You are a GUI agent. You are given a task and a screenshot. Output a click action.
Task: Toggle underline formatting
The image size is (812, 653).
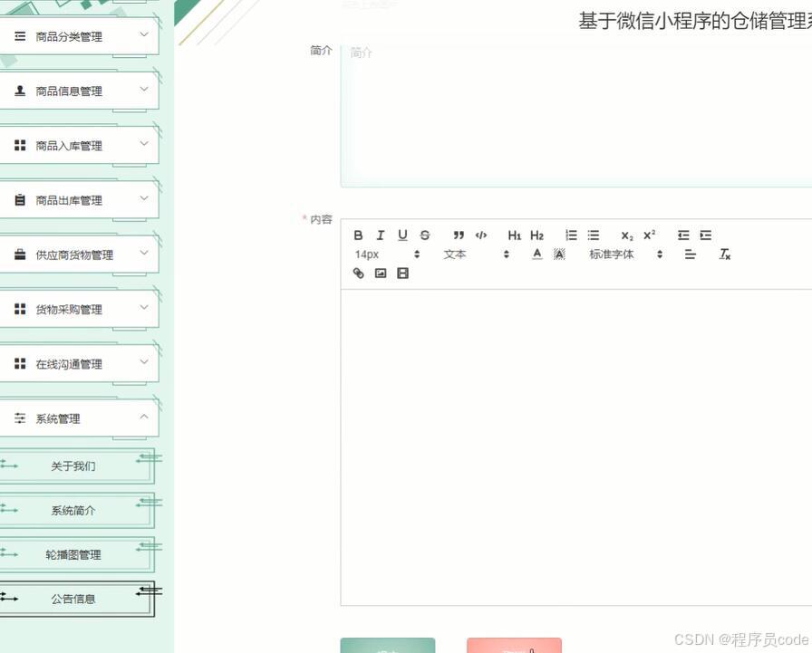tap(402, 235)
